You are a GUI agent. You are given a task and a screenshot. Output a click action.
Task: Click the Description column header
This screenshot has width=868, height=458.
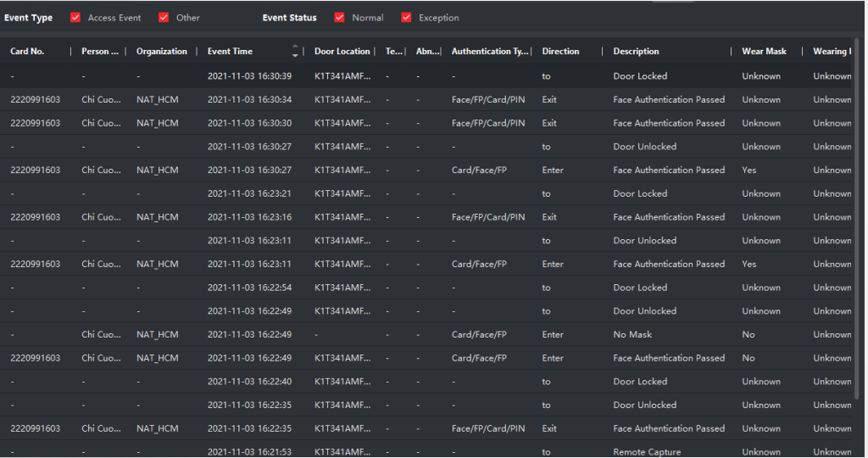[636, 52]
